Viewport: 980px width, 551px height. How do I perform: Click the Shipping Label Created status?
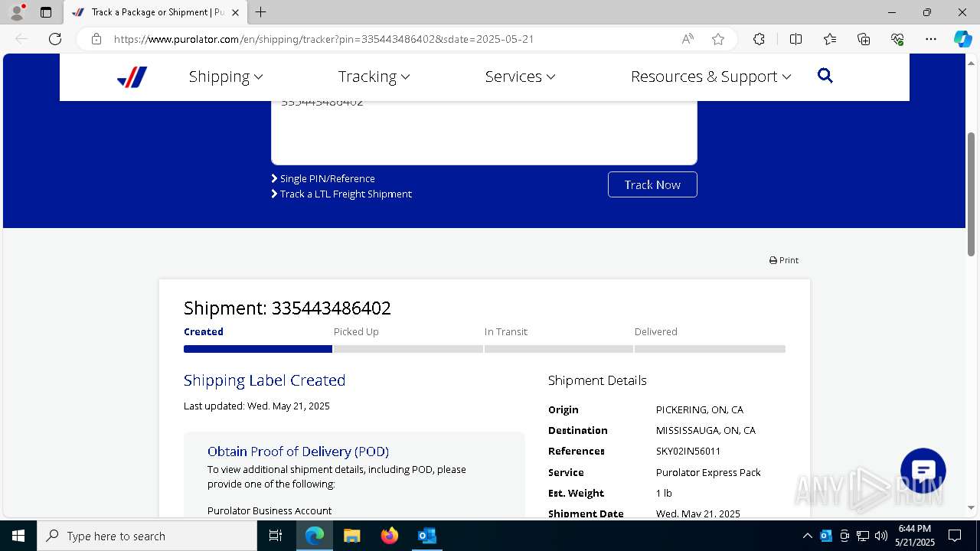[264, 380]
